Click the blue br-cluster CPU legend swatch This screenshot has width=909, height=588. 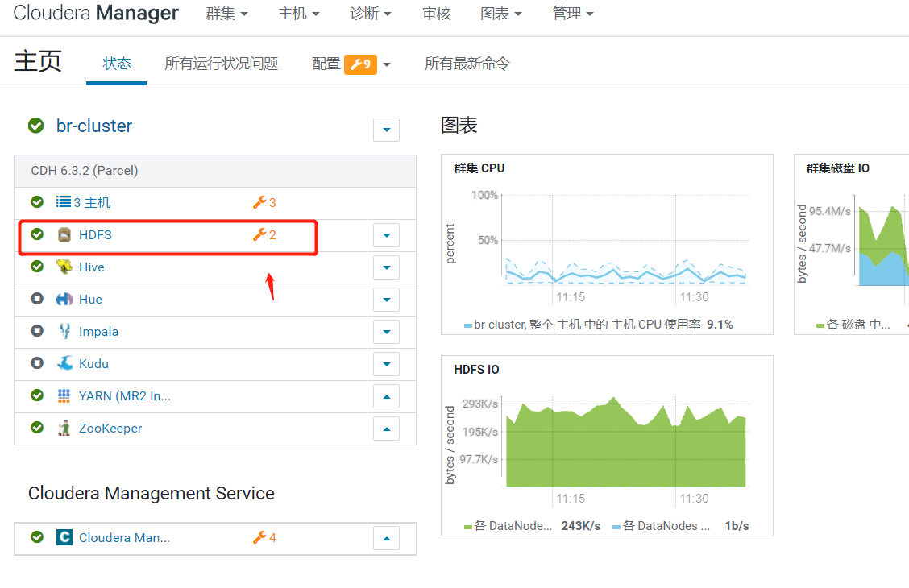(x=468, y=326)
